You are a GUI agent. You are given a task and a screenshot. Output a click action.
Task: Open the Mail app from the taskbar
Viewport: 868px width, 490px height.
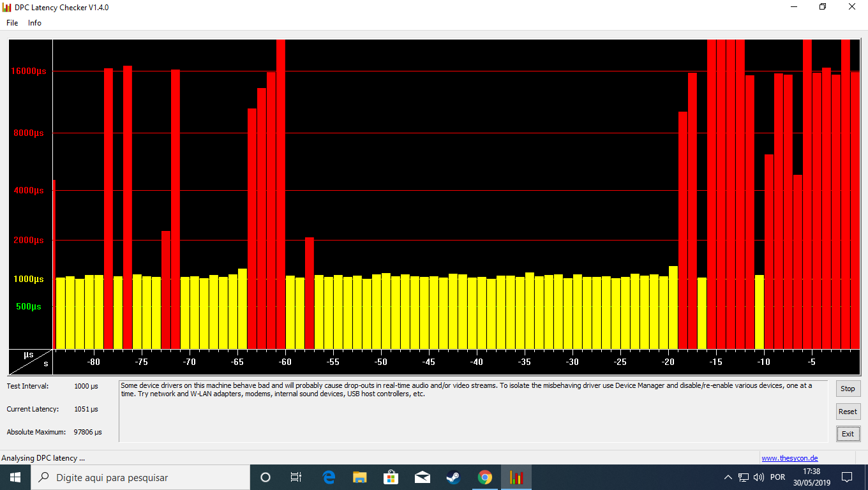422,477
